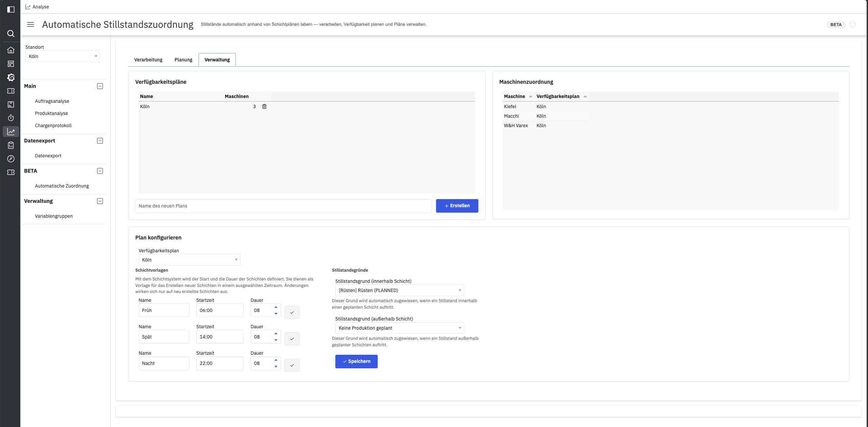Open the Standort dropdown showing Köln
This screenshot has width=868, height=427.
[63, 56]
